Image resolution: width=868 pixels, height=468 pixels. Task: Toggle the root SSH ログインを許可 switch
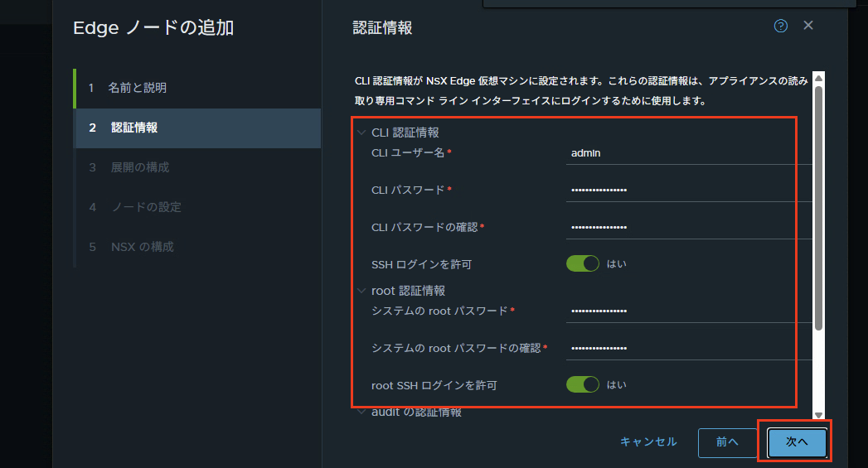[x=582, y=384]
